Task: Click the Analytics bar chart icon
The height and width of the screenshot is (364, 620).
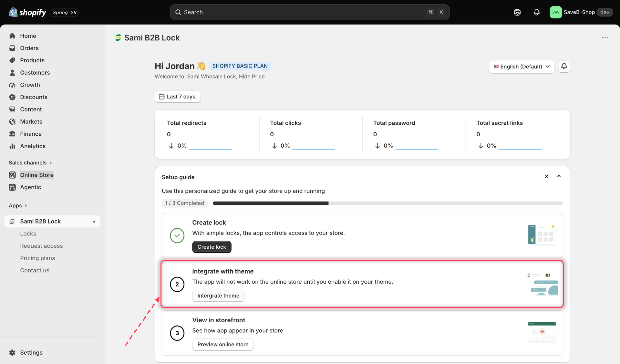Action: [x=12, y=146]
